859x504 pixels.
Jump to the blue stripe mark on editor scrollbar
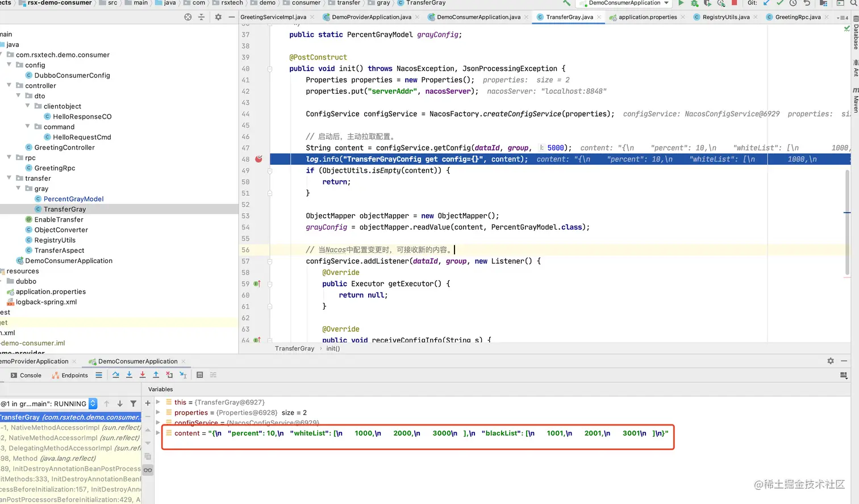point(847,213)
